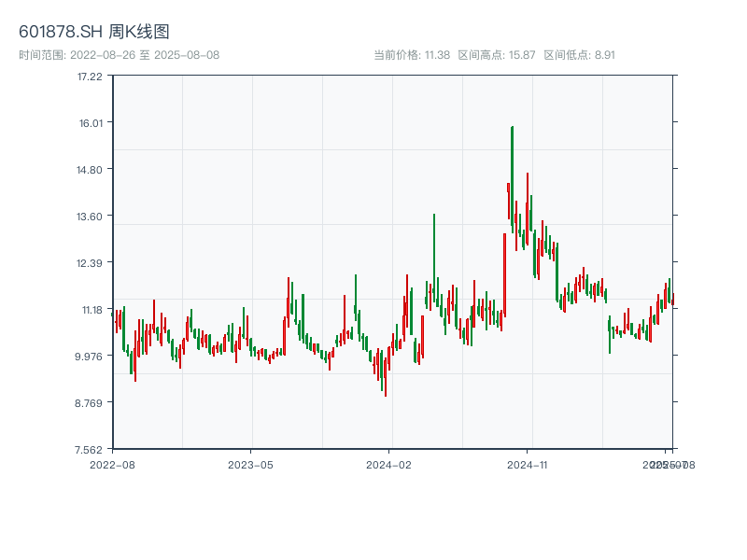Select the 2024-11 x-axis date marker
The image size is (747, 560).
point(529,464)
